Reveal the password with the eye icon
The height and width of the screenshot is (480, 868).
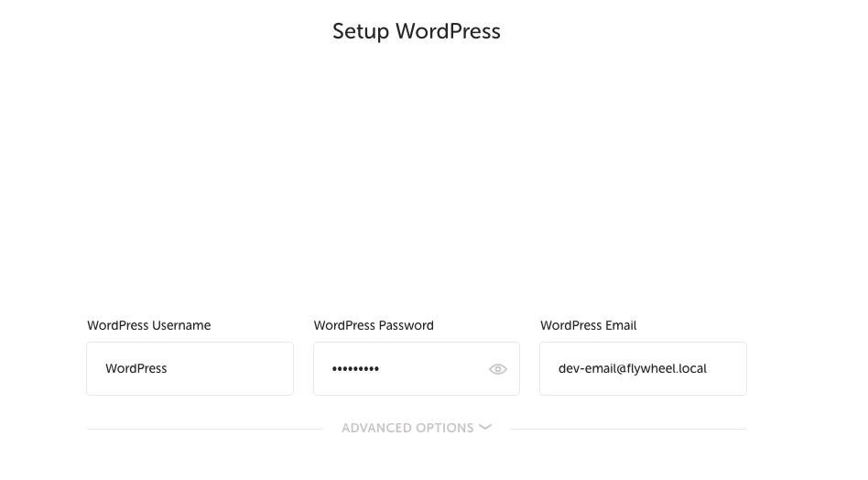[x=498, y=369]
